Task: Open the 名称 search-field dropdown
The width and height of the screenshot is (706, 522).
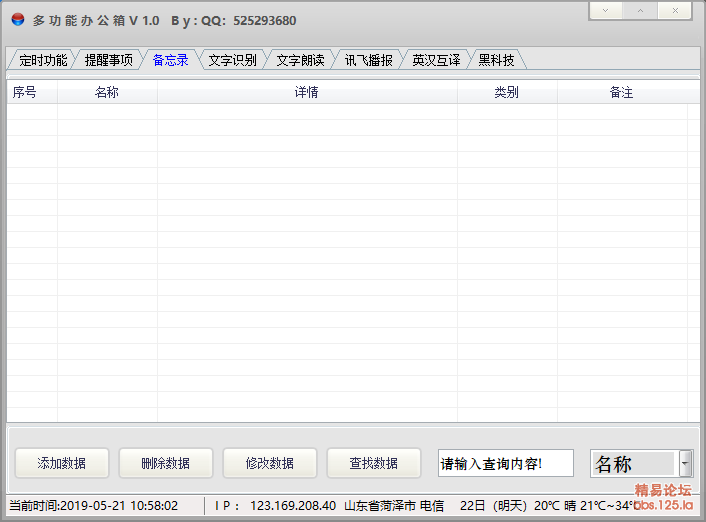Action: pos(642,463)
